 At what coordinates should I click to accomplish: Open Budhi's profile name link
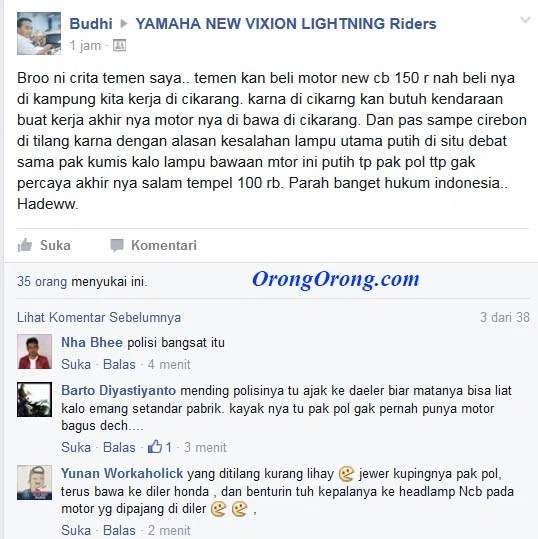click(91, 24)
